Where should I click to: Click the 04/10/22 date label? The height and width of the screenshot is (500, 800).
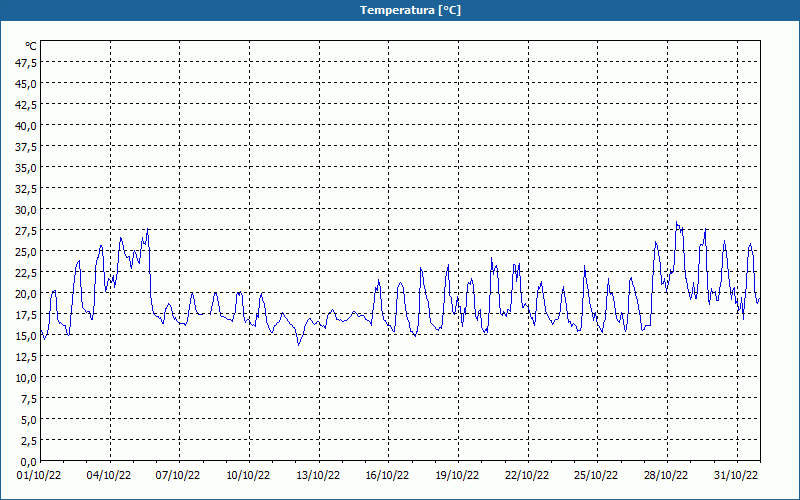[x=109, y=476]
